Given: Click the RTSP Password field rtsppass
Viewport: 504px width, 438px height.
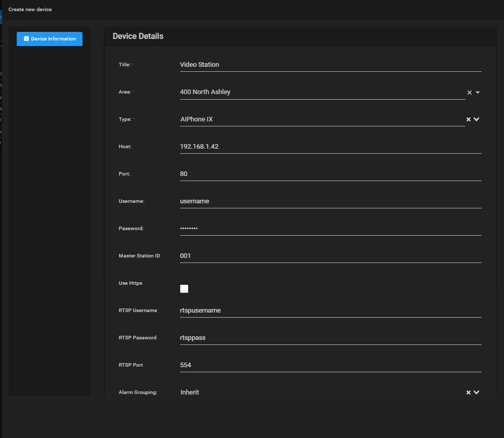Looking at the screenshot, I should (x=331, y=338).
